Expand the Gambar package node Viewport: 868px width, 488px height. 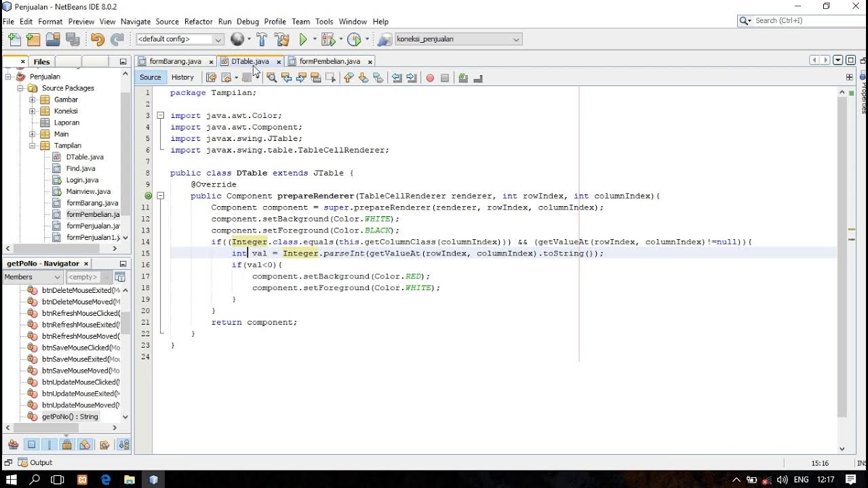coord(32,100)
